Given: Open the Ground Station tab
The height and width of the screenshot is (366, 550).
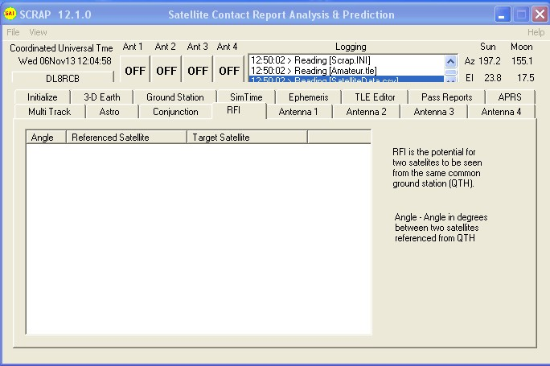Looking at the screenshot, I should tap(175, 97).
